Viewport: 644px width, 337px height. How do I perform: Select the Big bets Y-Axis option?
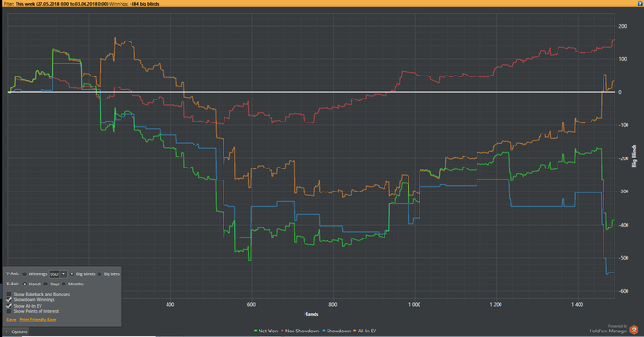click(99, 274)
